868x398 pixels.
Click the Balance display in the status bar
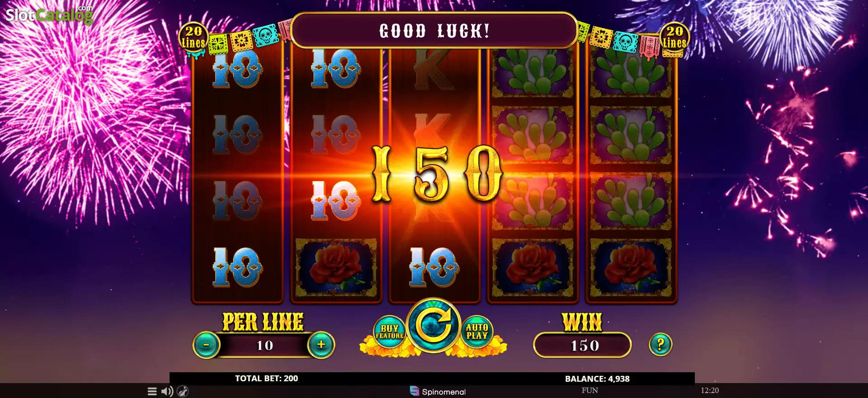597,379
